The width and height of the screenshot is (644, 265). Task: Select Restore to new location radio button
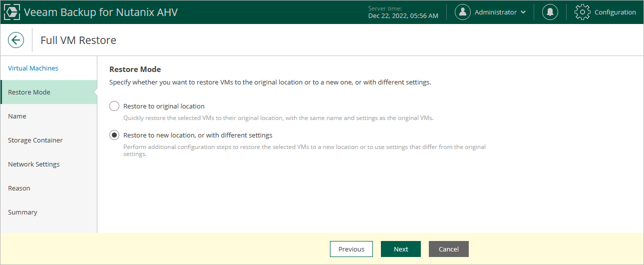pyautogui.click(x=114, y=135)
